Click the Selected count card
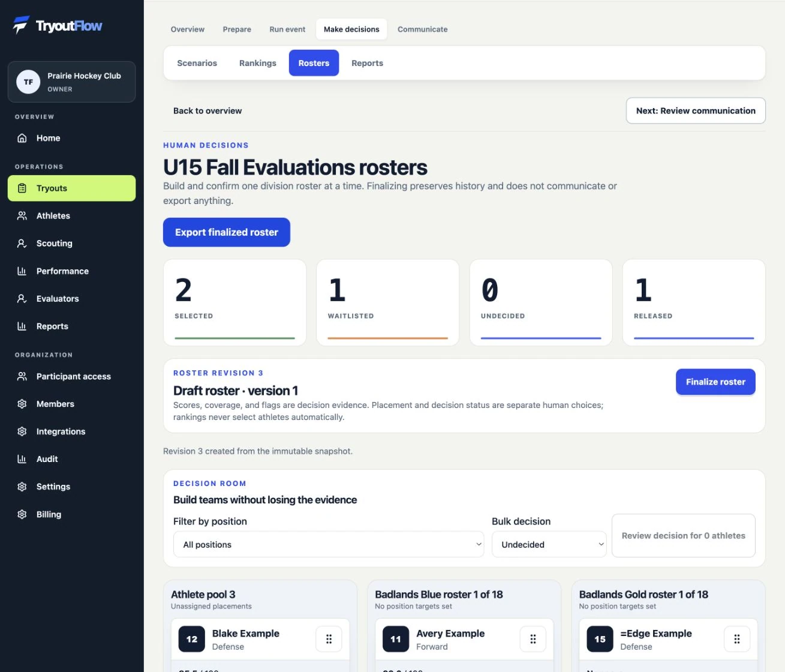 pyautogui.click(x=234, y=302)
